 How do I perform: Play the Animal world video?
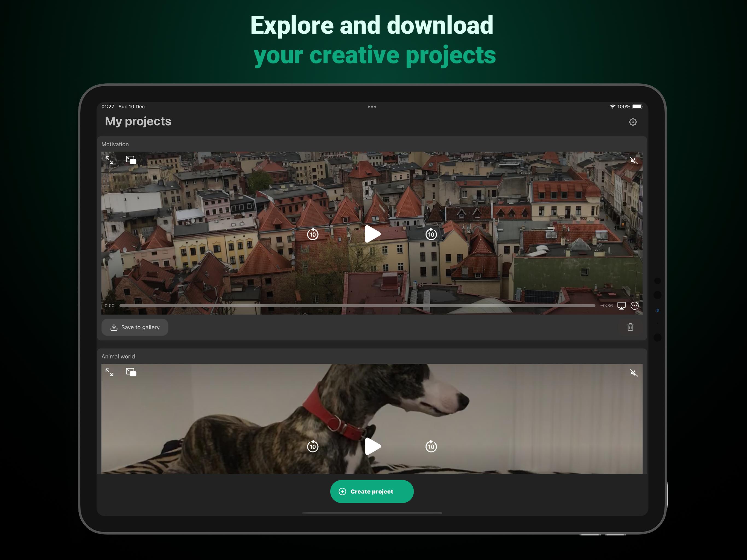[x=372, y=446]
